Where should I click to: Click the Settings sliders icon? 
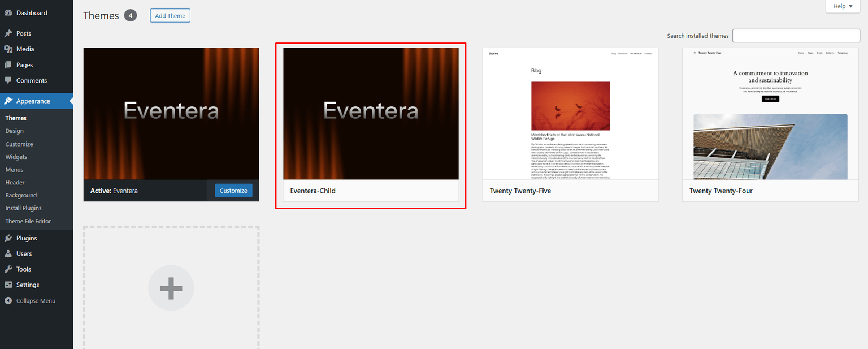(x=8, y=285)
